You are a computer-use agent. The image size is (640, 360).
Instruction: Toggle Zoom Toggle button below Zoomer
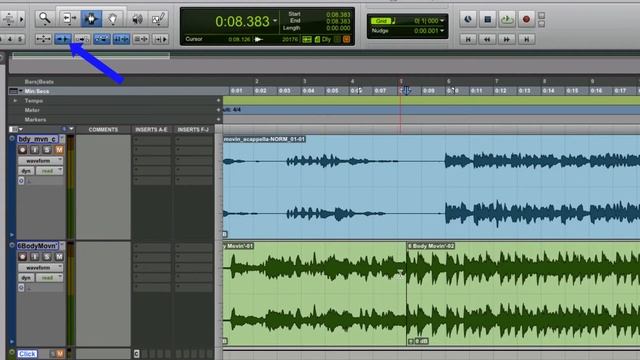pyautogui.click(x=43, y=39)
